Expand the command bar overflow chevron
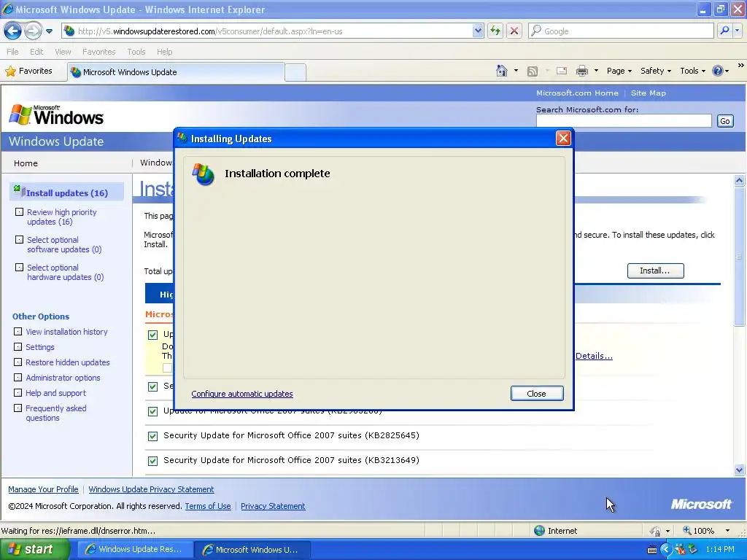The image size is (747, 560). click(741, 66)
